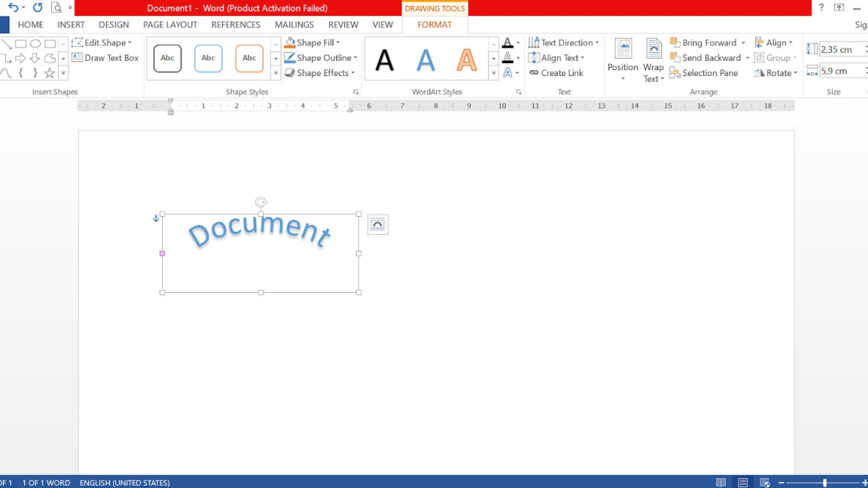Apply the blue outline Abc shape style
The width and height of the screenshot is (868, 488).
208,59
